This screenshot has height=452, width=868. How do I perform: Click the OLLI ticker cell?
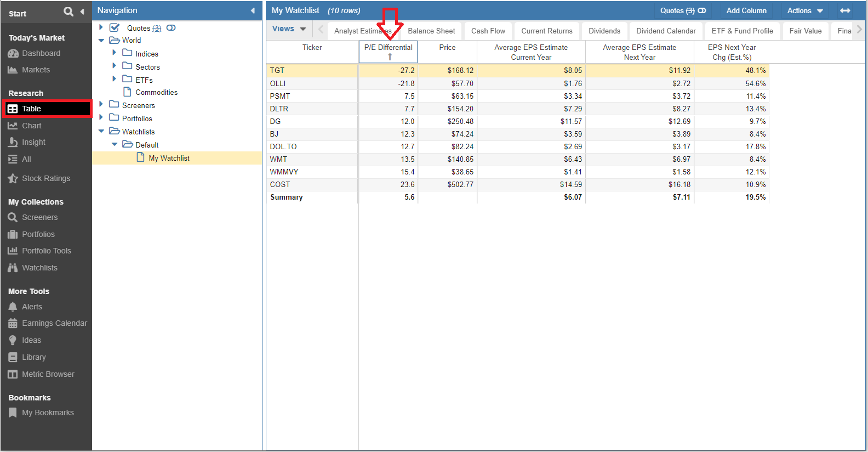312,83
